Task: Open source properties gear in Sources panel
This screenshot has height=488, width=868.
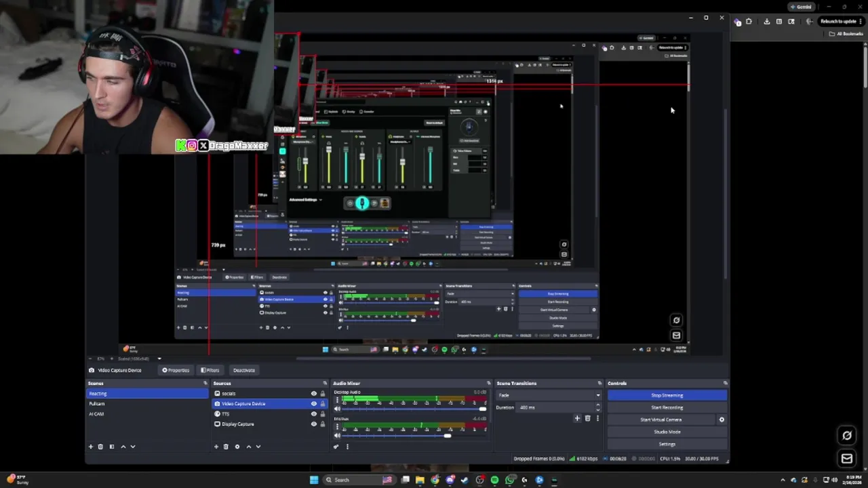Action: (x=237, y=447)
